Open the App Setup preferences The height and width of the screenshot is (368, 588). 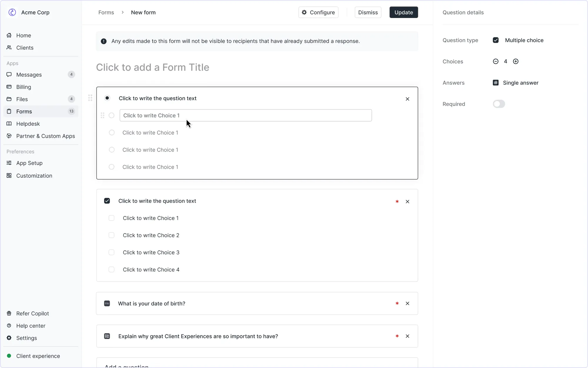29,163
